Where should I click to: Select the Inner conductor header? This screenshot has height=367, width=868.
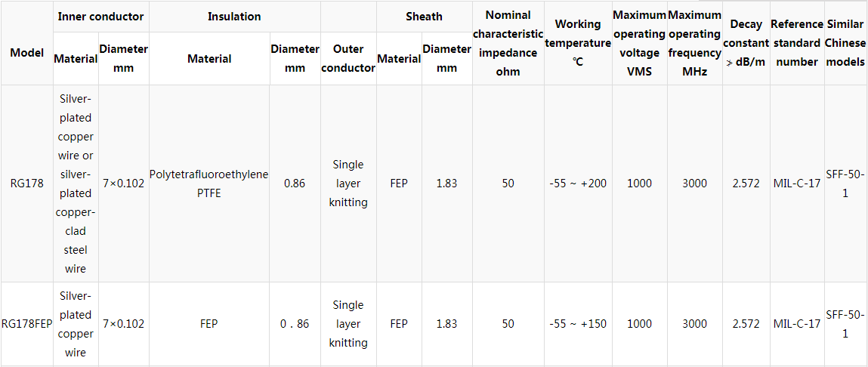coord(100,16)
